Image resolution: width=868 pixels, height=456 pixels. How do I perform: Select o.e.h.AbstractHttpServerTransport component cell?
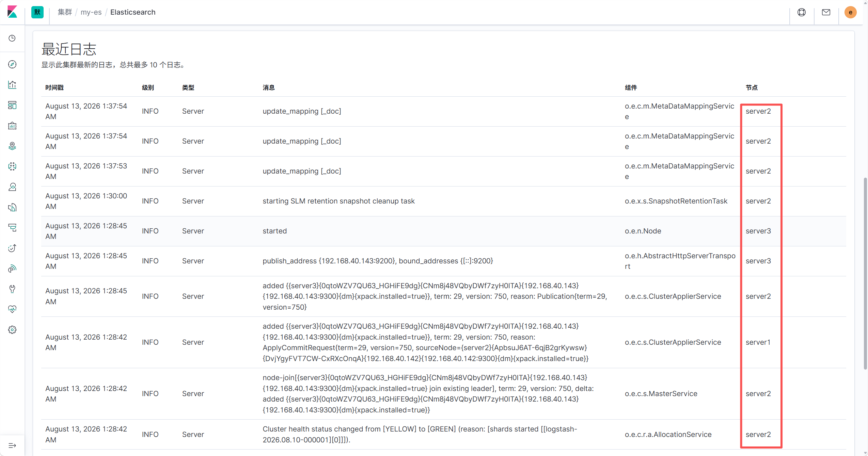(x=680, y=261)
